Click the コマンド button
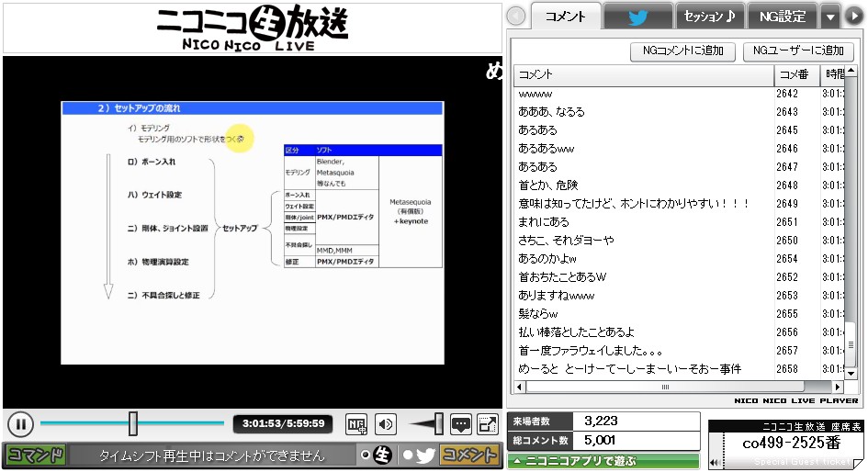 [36, 455]
